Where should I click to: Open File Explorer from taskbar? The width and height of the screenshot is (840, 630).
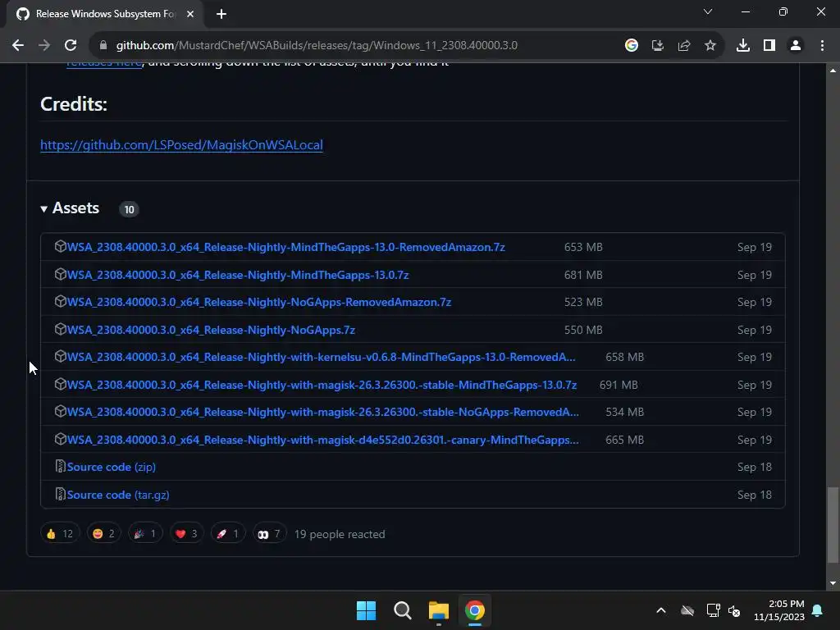(439, 610)
